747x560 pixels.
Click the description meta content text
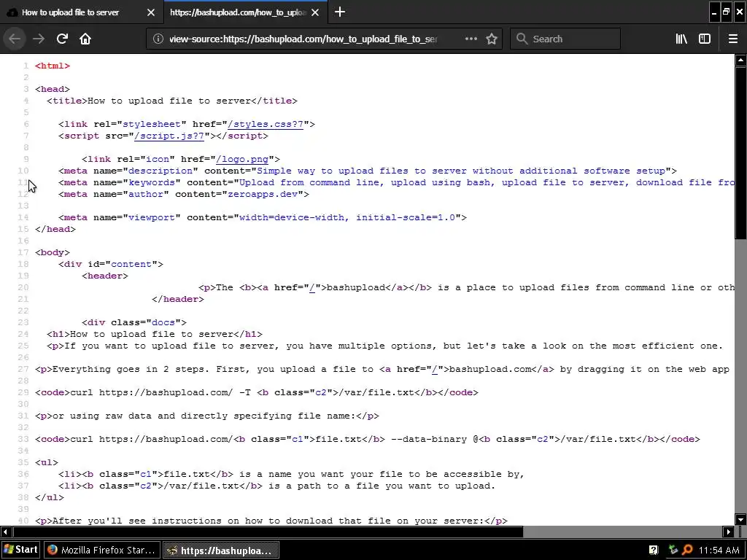[461, 171]
